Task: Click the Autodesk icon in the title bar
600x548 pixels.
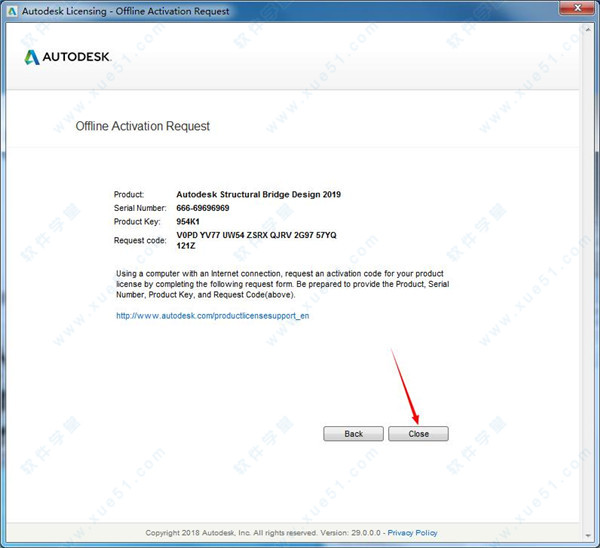Action: 11,11
